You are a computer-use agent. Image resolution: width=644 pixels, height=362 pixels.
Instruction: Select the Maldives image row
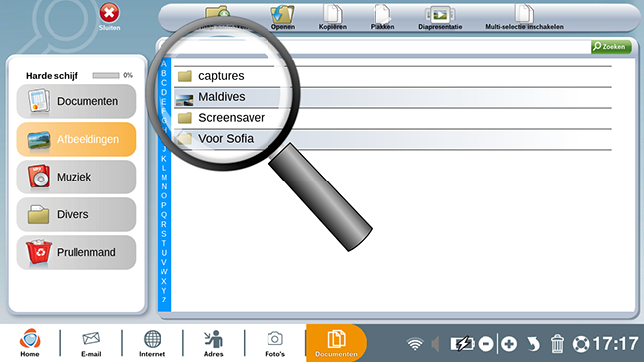pos(393,97)
